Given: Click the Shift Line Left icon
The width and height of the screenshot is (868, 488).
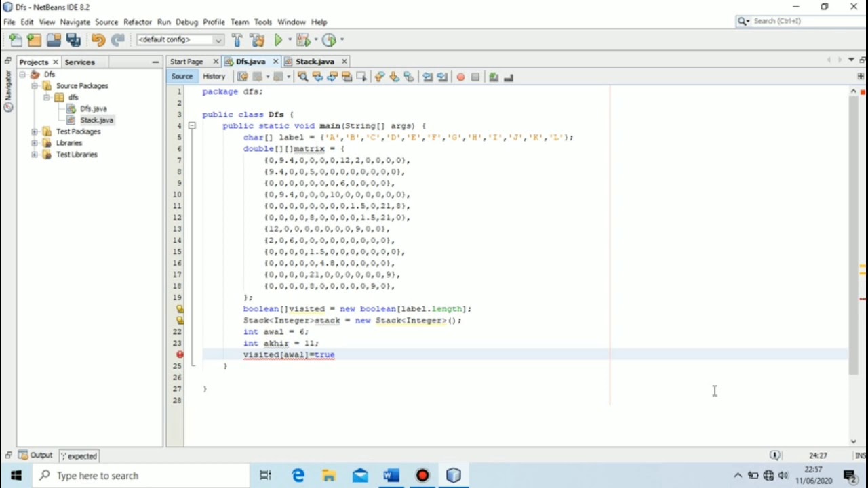Looking at the screenshot, I should point(427,77).
